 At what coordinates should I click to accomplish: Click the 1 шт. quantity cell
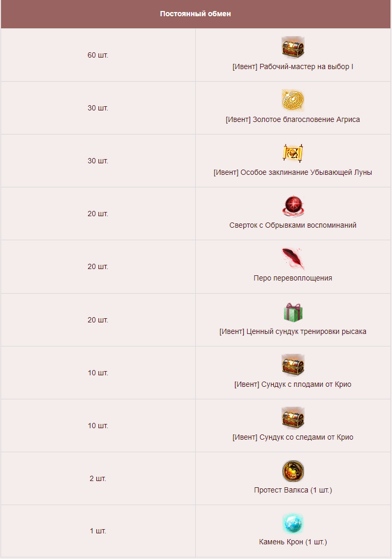(98, 531)
